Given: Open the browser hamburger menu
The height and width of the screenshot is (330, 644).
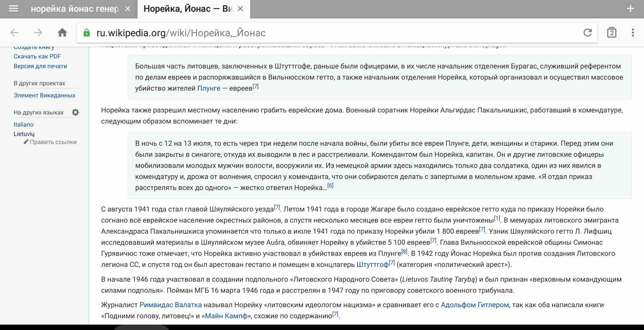Looking at the screenshot, I should pyautogui.click(x=13, y=9).
